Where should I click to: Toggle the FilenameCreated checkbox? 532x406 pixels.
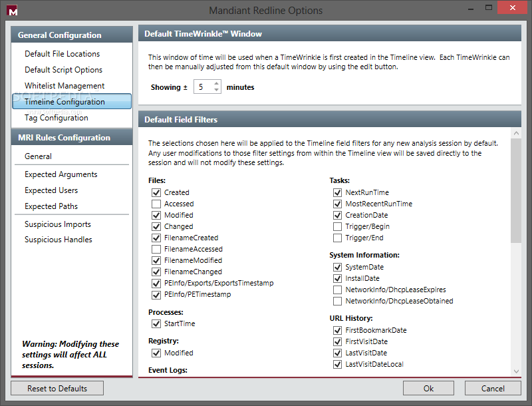(x=156, y=238)
